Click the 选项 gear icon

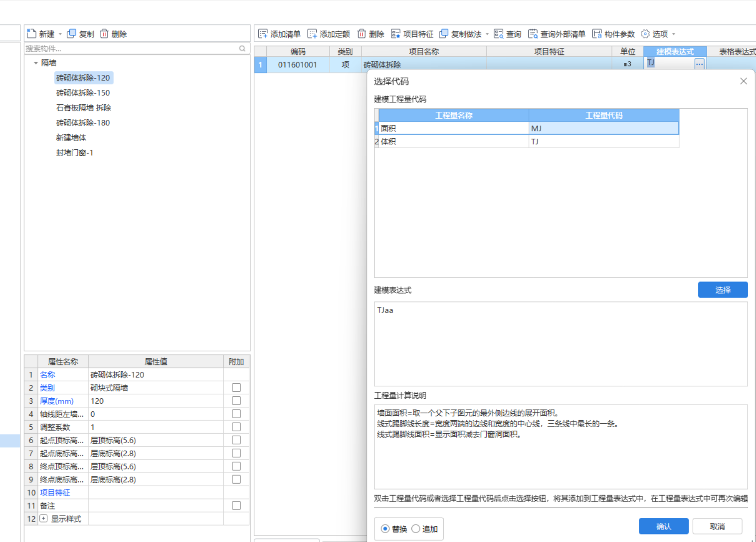tap(645, 33)
